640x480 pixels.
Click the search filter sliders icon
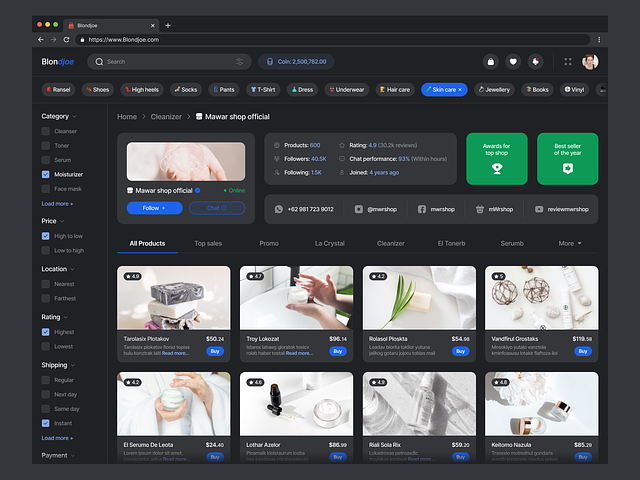point(239,61)
